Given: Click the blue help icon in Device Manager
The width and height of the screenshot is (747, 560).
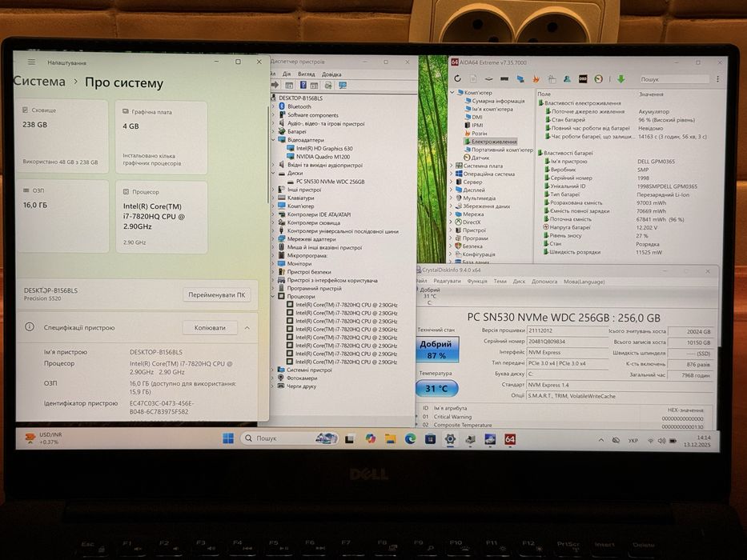Looking at the screenshot, I should [x=303, y=86].
